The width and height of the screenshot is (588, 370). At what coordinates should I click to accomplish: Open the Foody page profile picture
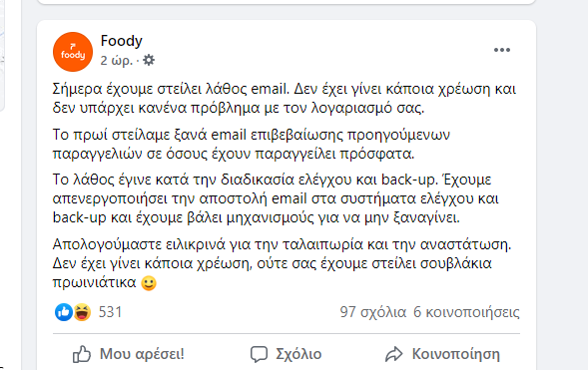point(73,52)
